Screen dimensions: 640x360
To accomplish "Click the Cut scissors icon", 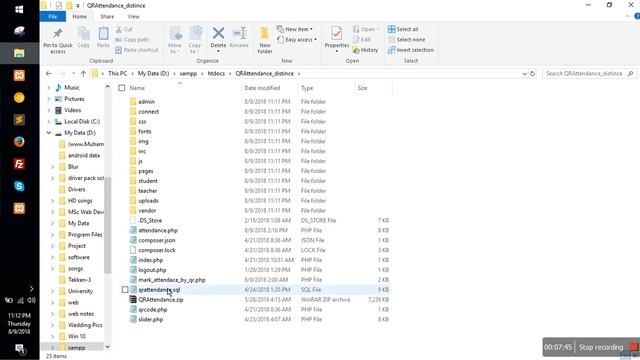I will pyautogui.click(x=119, y=29).
